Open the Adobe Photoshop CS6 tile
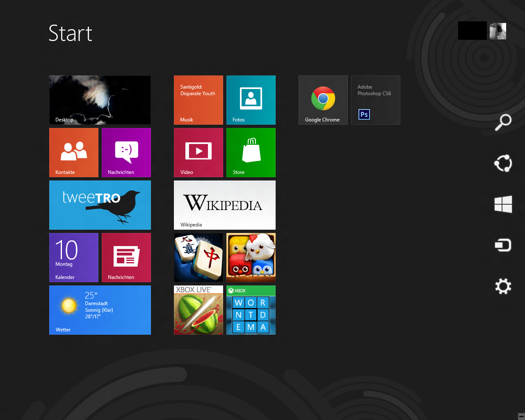The width and height of the screenshot is (525, 420). (x=375, y=100)
